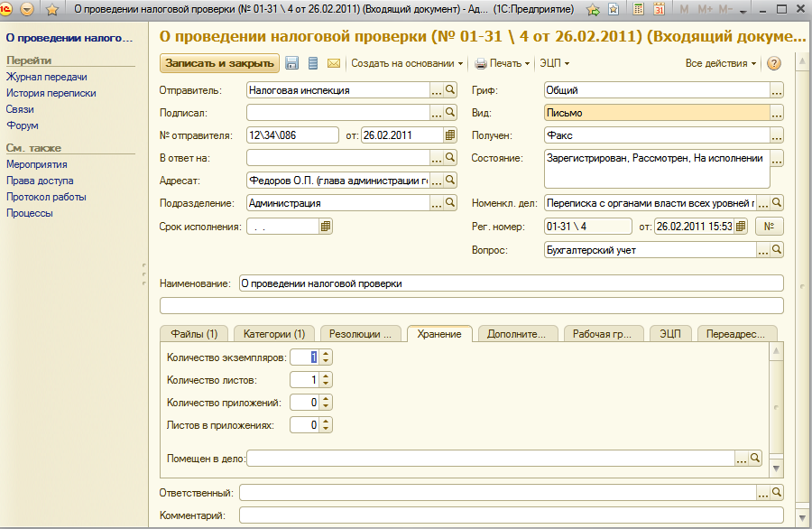The width and height of the screenshot is (812, 529).
Task: Click the bookmark star page icon in title bar
Action: 614,9
